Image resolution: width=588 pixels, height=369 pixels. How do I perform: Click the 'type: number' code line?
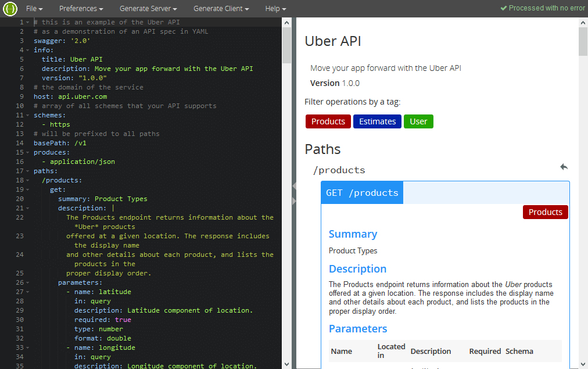click(x=99, y=329)
